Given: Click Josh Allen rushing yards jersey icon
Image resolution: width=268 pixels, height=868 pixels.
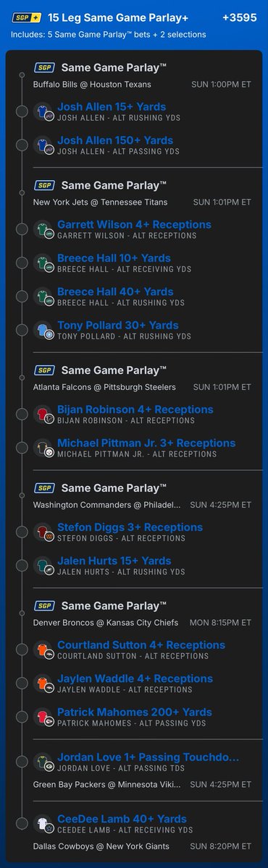Looking at the screenshot, I should tap(43, 112).
